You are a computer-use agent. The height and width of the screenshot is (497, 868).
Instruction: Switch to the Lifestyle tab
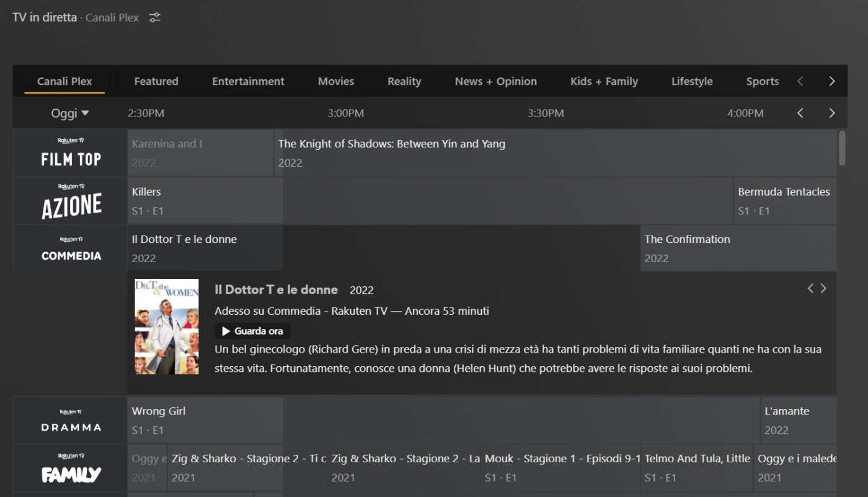coord(692,81)
